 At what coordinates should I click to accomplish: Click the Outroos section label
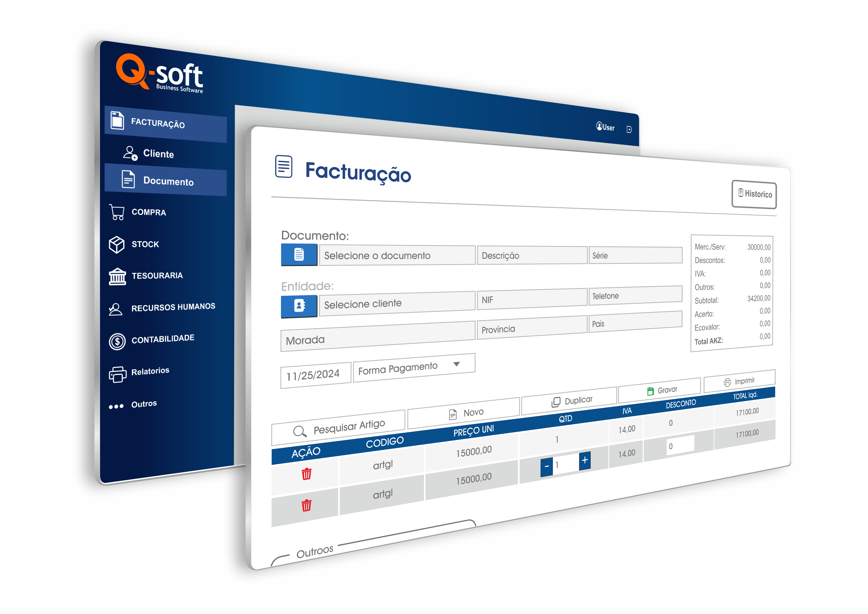[315, 551]
